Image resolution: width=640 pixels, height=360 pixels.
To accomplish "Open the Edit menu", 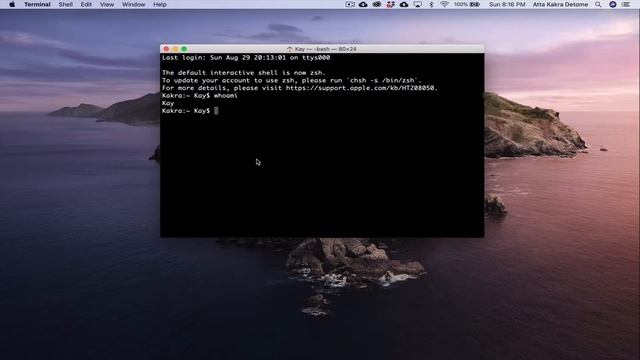I will [x=86, y=4].
